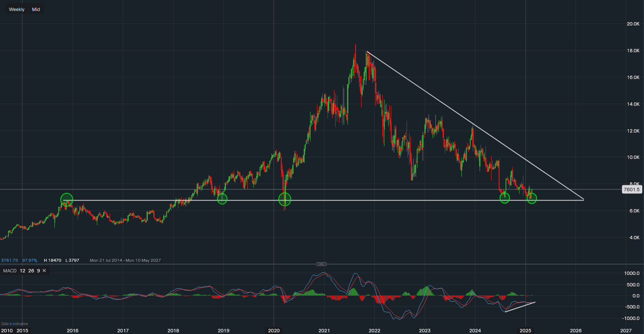Click the MACD indicator label

pos(10,271)
